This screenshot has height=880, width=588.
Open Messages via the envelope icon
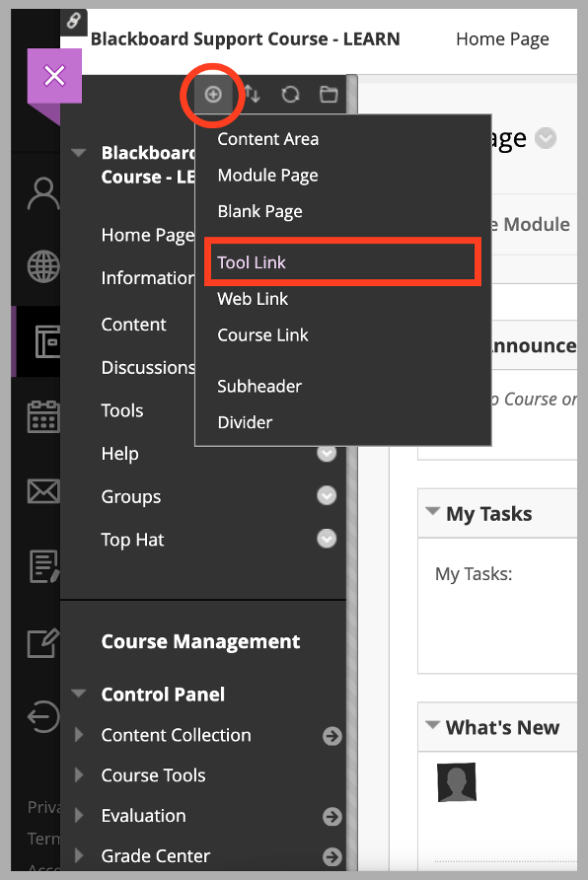coord(43,491)
